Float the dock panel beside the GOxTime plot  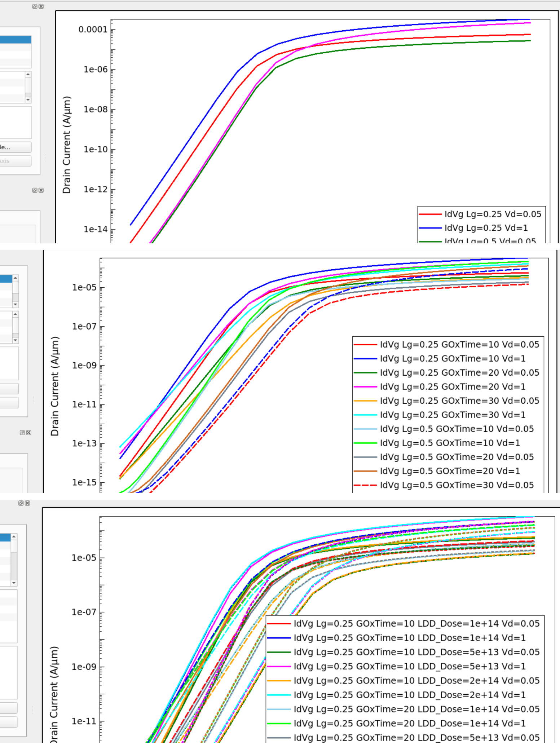click(x=22, y=433)
